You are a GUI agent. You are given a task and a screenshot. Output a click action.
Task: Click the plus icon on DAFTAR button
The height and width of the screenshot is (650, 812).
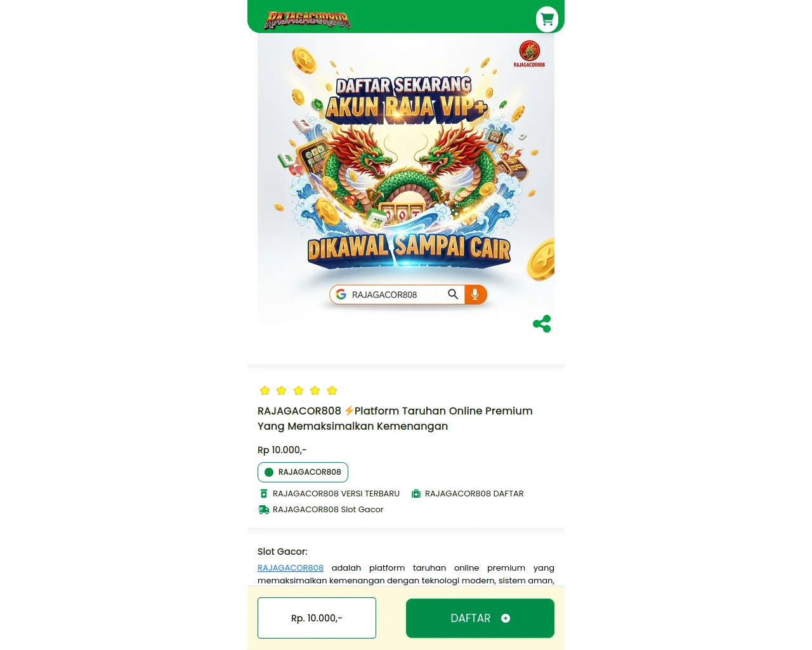point(506,618)
